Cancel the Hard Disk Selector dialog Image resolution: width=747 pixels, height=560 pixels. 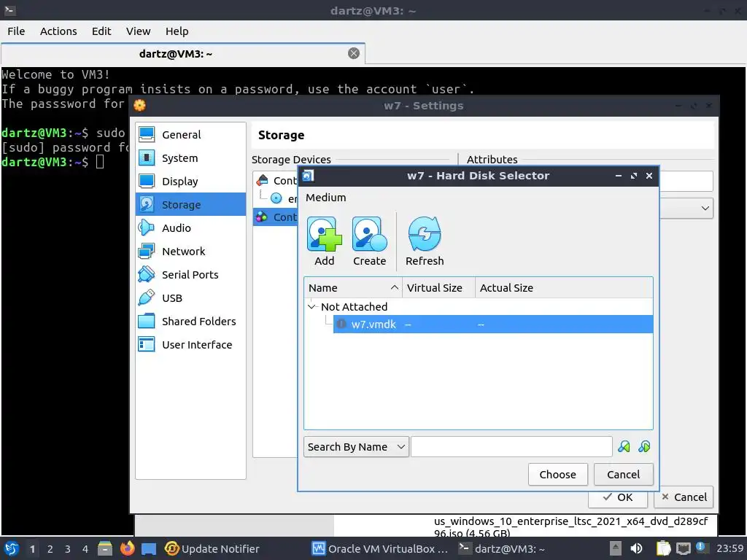tap(623, 474)
